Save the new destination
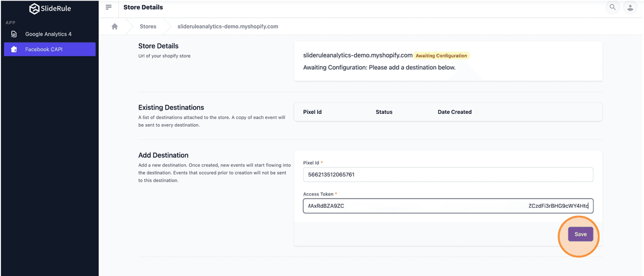 [x=581, y=234]
